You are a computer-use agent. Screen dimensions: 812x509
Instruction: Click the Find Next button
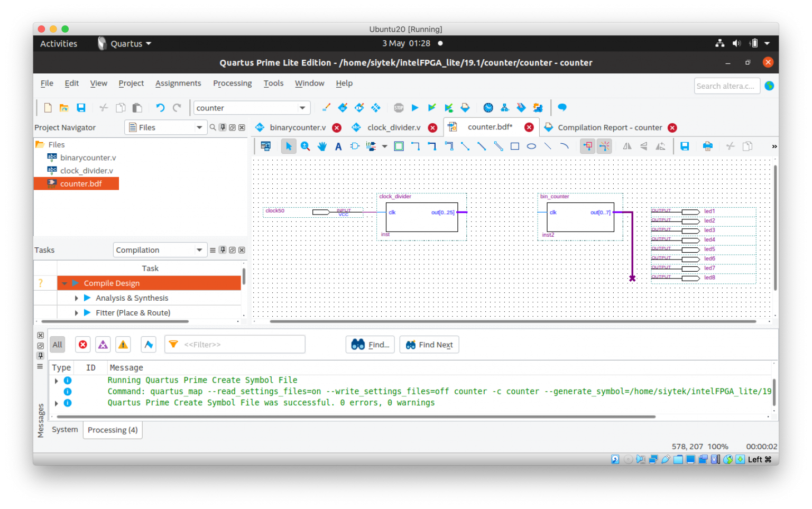429,344
